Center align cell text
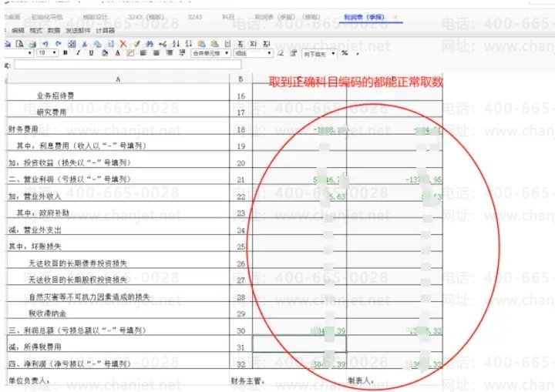The image size is (555, 392). 156,53
